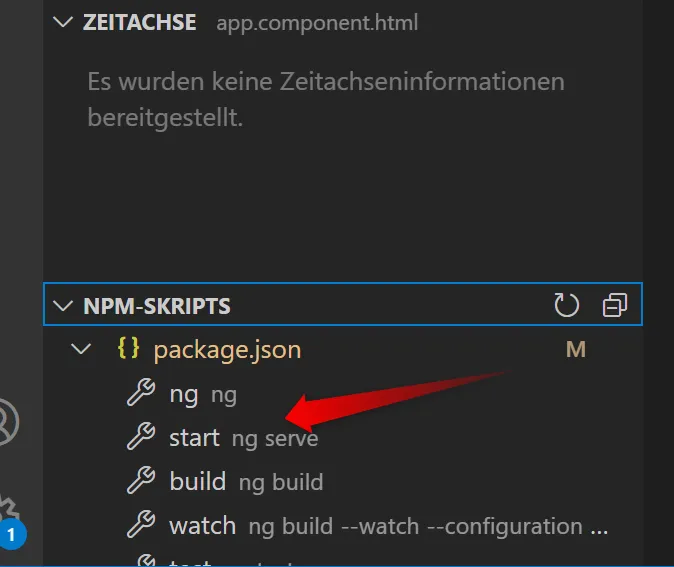This screenshot has height=567, width=674.
Task: Click the wrench icon beside build
Action: click(141, 480)
